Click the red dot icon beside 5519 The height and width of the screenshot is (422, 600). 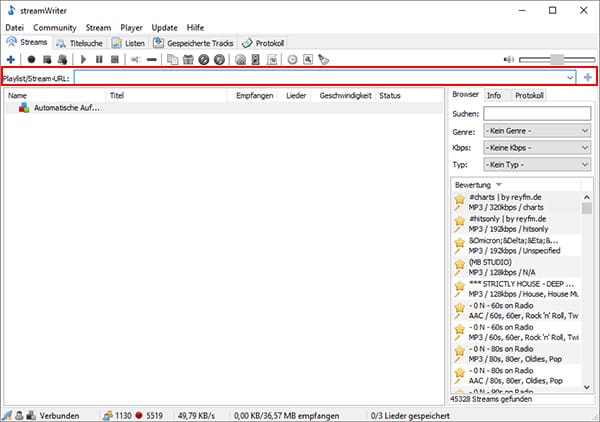[x=139, y=415]
